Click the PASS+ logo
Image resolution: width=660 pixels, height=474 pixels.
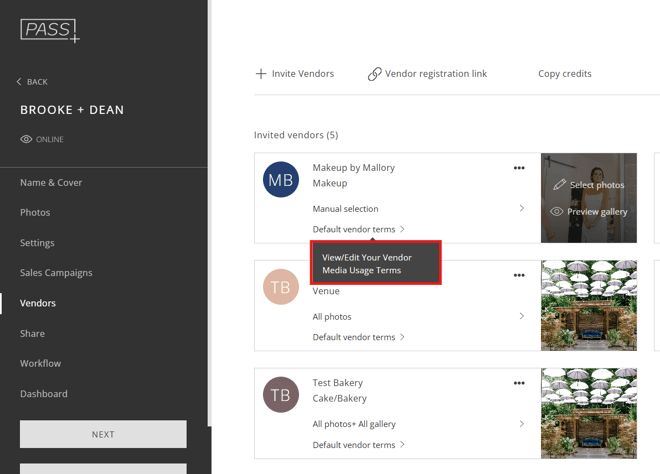49,30
